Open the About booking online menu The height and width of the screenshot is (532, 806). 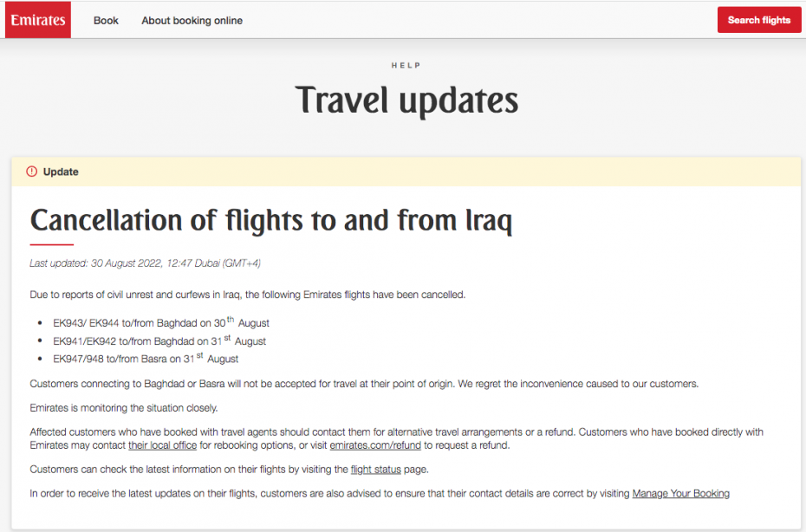coord(192,20)
